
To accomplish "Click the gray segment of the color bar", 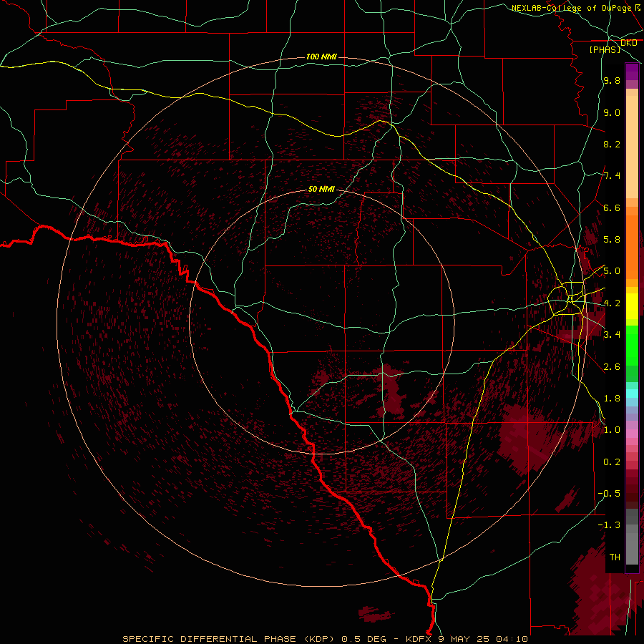I will (632, 536).
